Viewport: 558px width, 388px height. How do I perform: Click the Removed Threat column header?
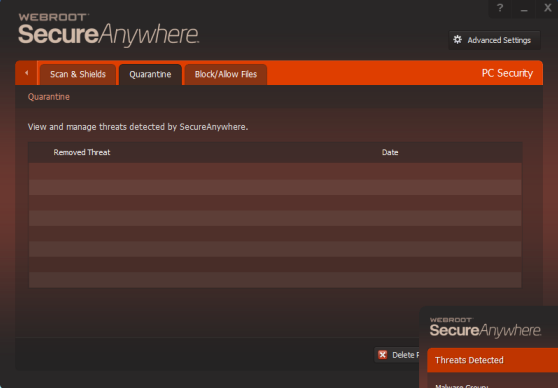pos(82,152)
